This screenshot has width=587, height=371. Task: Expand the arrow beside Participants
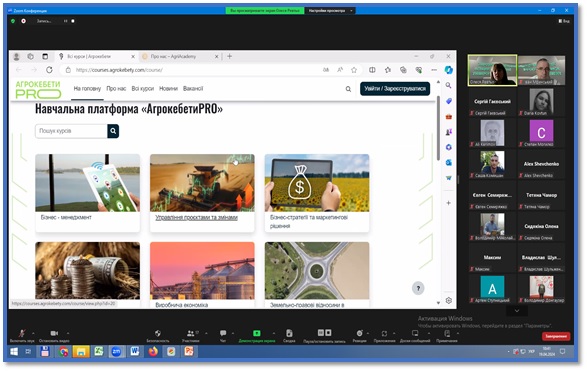[x=206, y=333]
